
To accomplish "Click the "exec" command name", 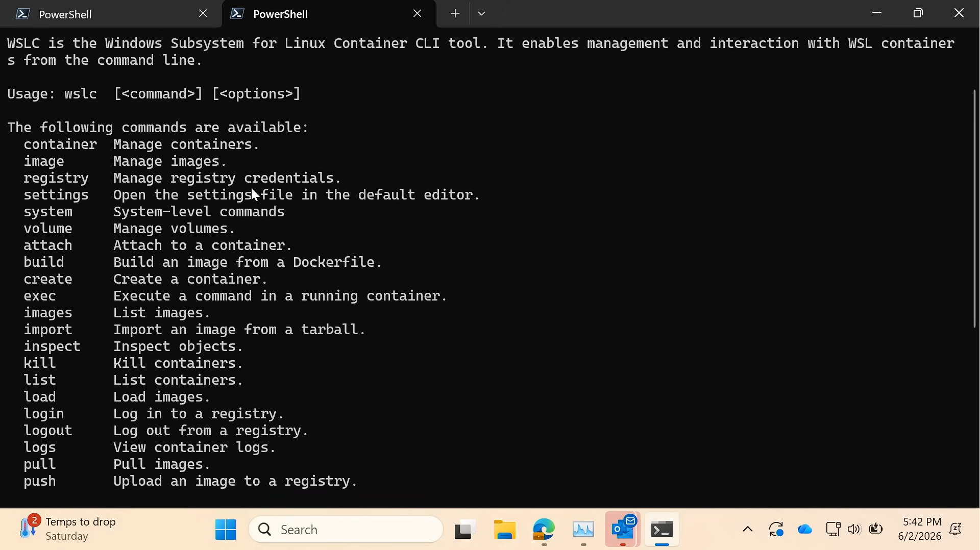I will 40,296.
